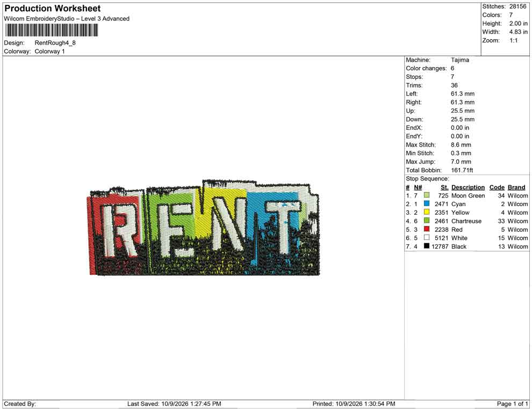Click the stitch count 12787 for Black
Viewport: 532px width, 409px height.
pos(440,246)
